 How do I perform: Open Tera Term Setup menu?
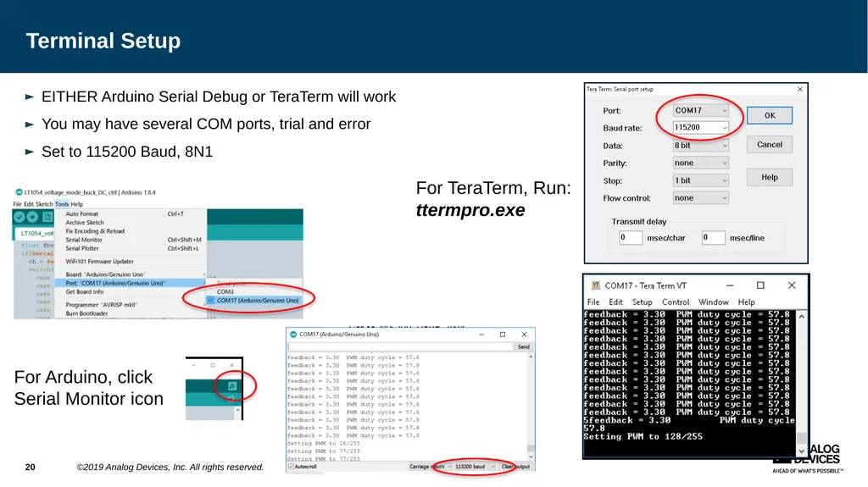(x=643, y=302)
